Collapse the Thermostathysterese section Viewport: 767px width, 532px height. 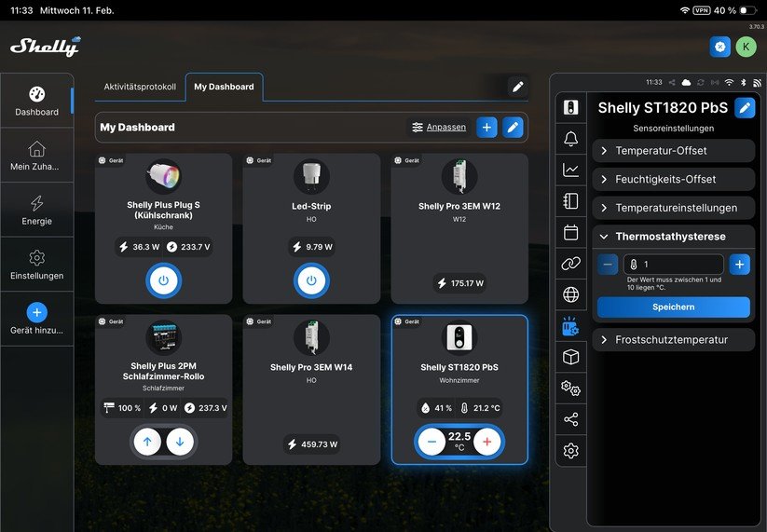672,237
